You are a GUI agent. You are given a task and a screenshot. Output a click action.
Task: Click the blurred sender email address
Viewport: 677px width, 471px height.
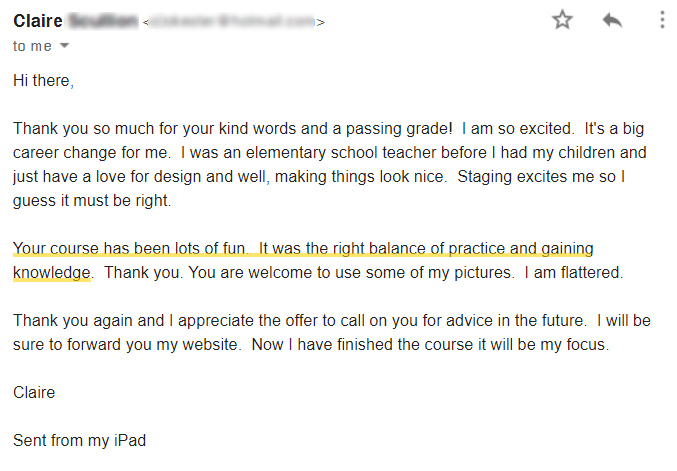coord(234,21)
